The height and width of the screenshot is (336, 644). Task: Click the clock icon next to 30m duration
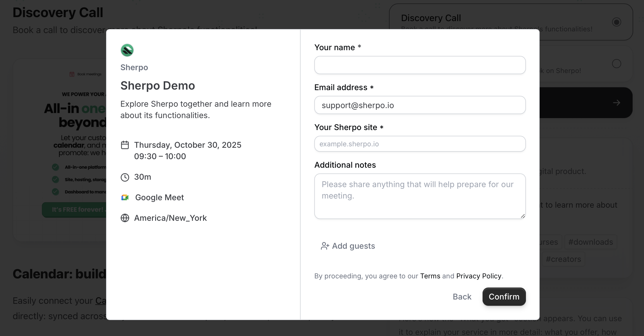[x=125, y=177]
